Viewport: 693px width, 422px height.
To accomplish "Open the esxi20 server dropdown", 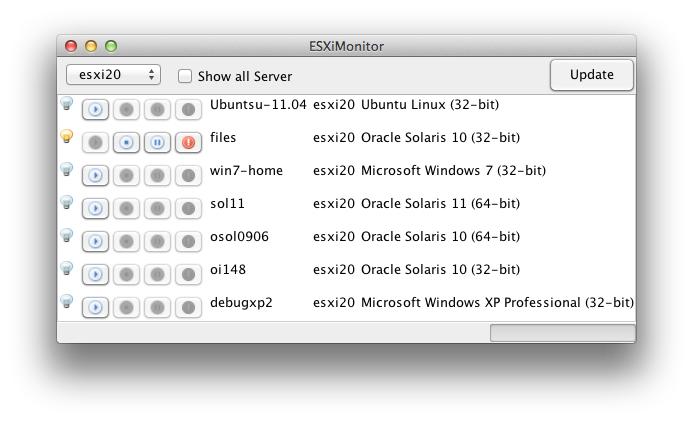I will [x=113, y=75].
